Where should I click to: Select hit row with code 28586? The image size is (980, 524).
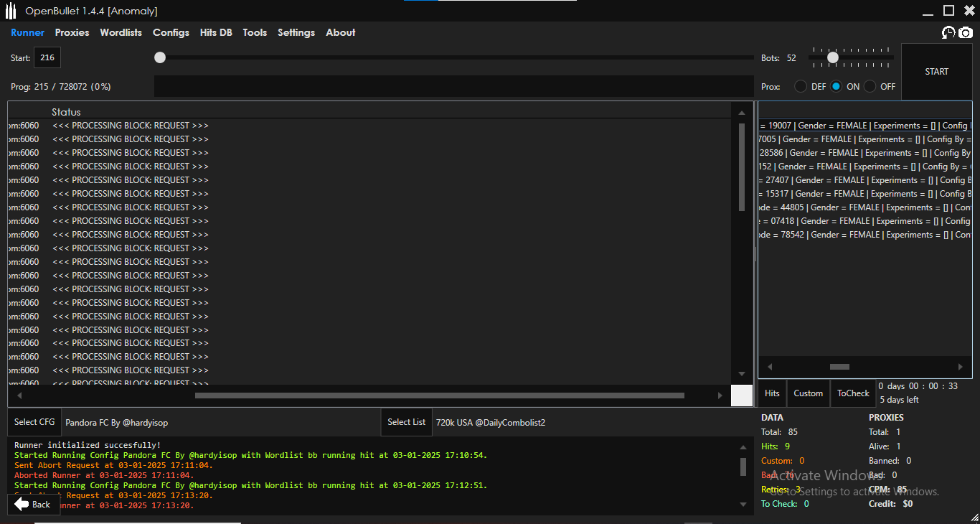click(x=865, y=153)
